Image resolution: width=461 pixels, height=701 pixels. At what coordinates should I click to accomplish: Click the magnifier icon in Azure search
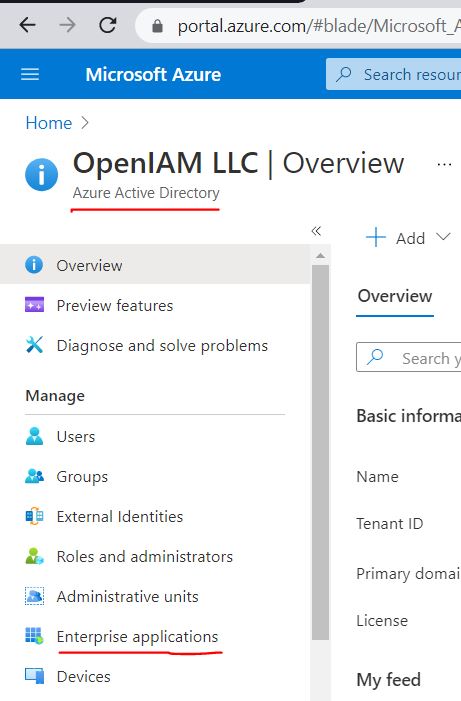(x=343, y=74)
